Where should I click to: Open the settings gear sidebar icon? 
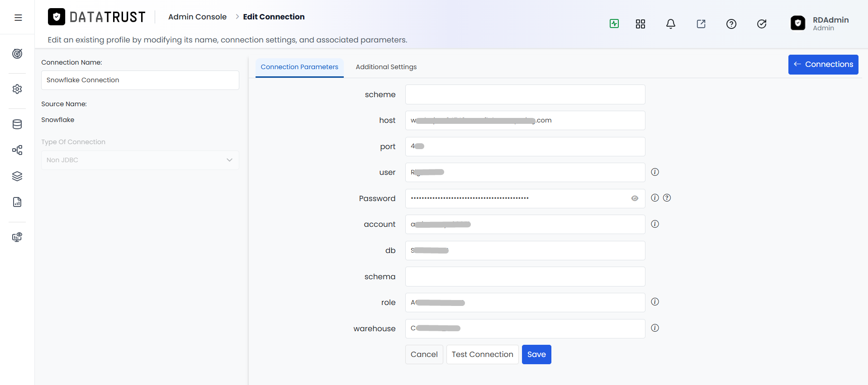pos(17,89)
